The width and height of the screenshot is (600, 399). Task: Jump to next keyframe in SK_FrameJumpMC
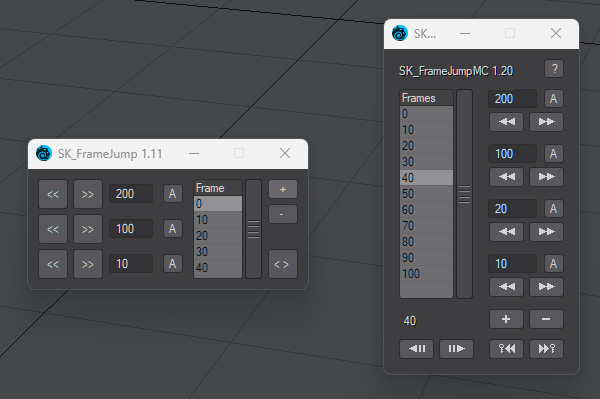tap(546, 349)
